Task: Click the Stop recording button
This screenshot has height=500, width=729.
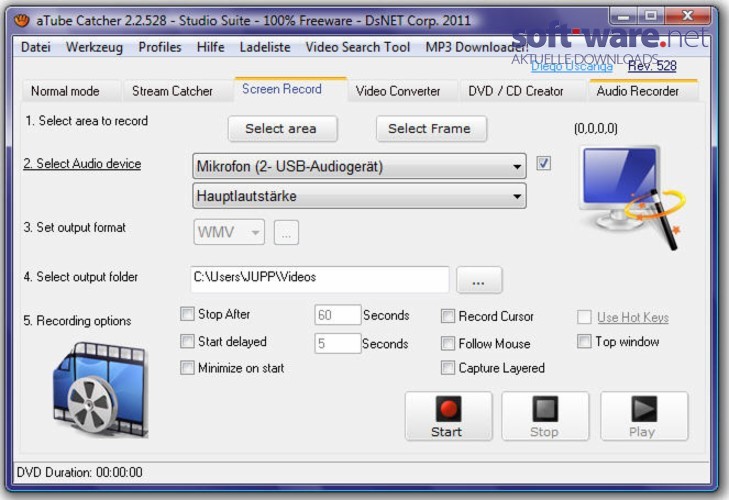Action: coord(545,416)
